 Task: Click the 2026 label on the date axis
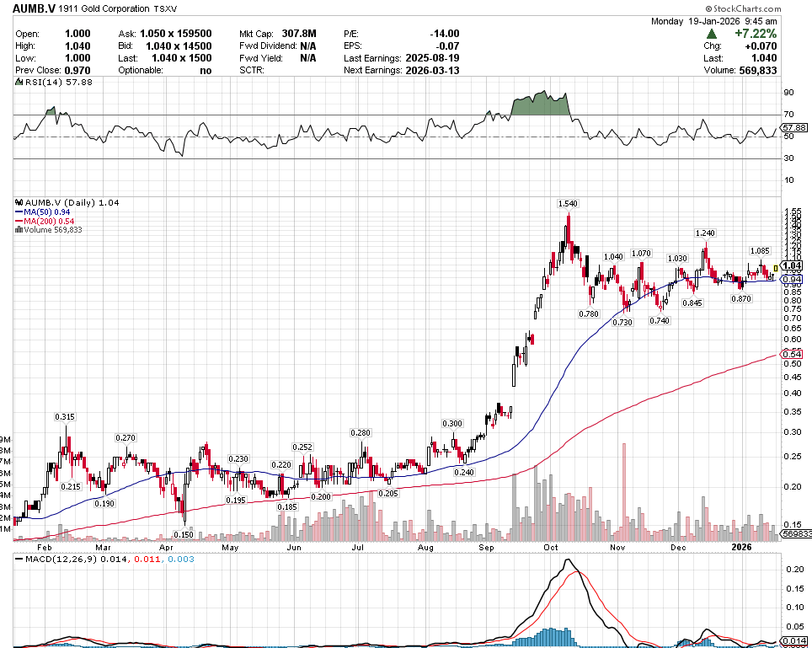pyautogui.click(x=741, y=547)
